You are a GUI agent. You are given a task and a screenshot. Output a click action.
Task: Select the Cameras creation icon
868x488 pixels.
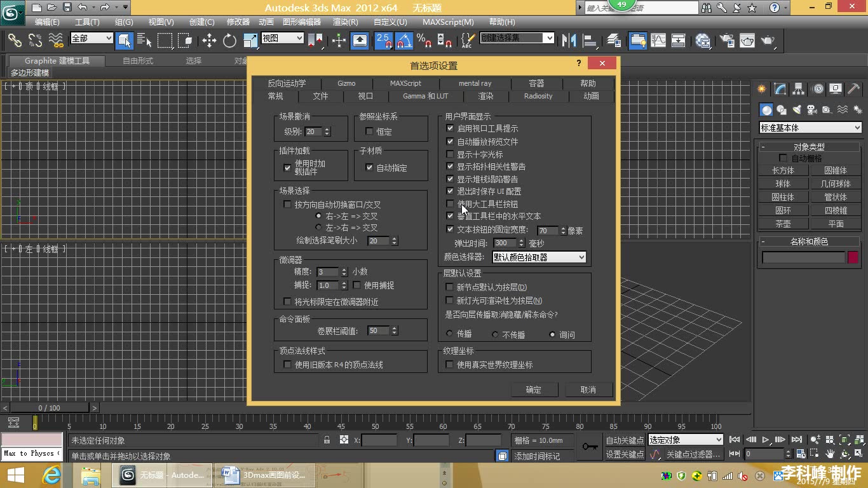coord(811,109)
